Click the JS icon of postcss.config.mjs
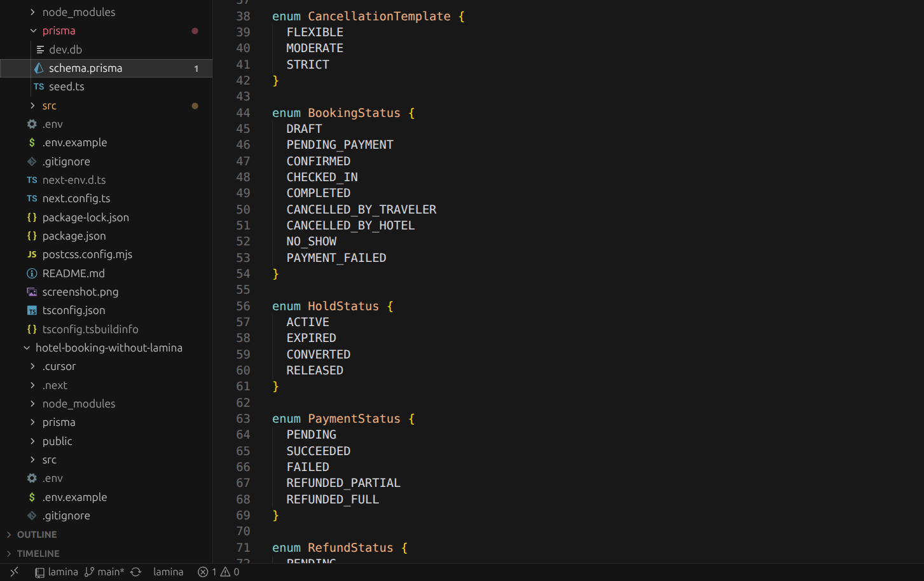 coord(32,254)
